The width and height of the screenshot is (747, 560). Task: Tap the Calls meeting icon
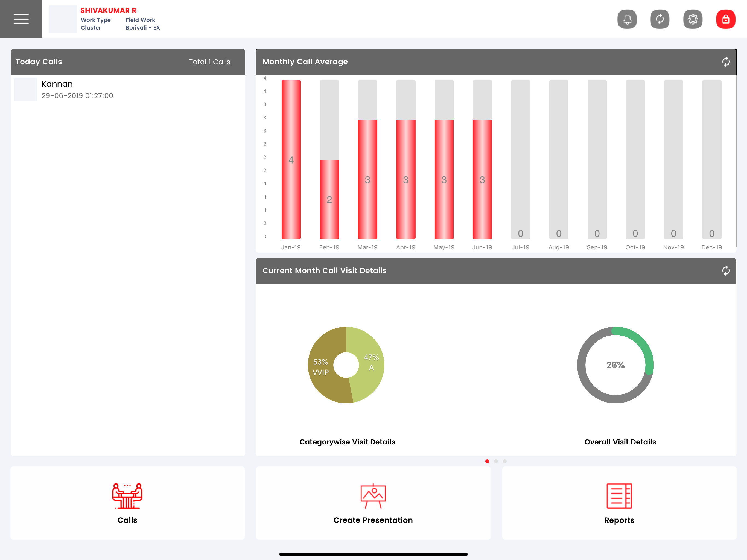click(x=127, y=495)
